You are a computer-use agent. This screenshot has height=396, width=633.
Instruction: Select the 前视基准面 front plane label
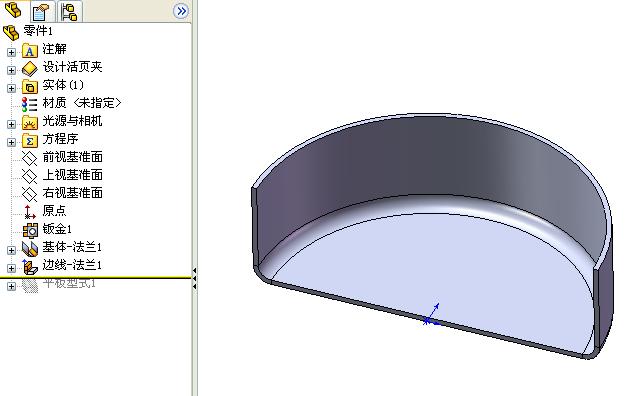pyautogui.click(x=73, y=157)
